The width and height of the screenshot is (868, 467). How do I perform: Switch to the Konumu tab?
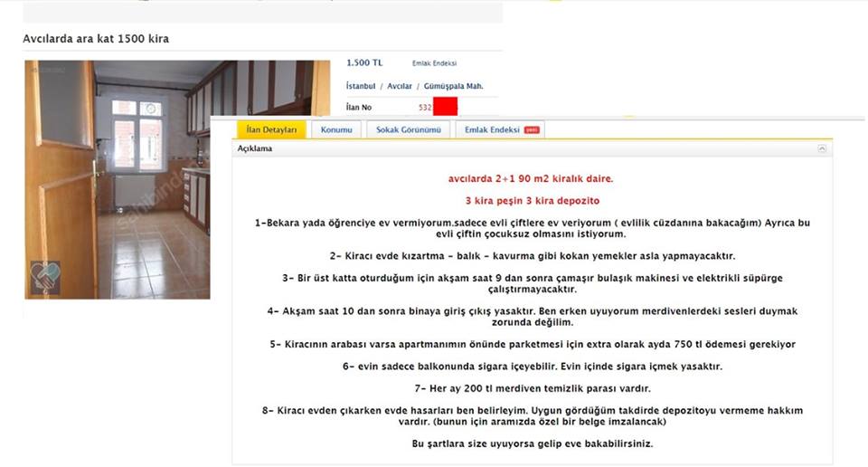(336, 129)
